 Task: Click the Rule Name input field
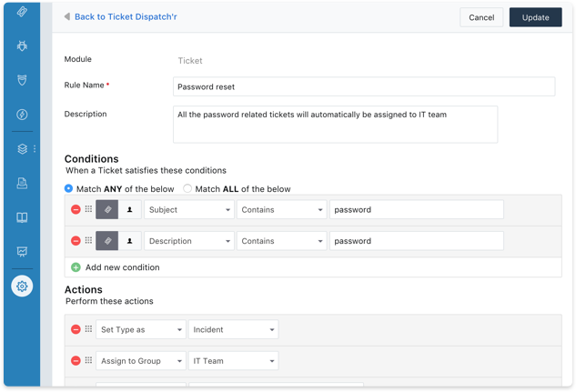pyautogui.click(x=363, y=86)
